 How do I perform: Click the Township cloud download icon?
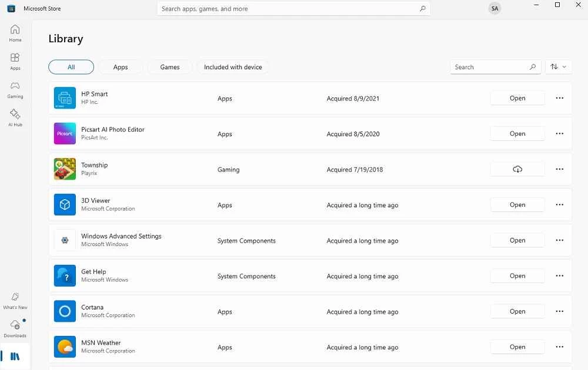517,170
